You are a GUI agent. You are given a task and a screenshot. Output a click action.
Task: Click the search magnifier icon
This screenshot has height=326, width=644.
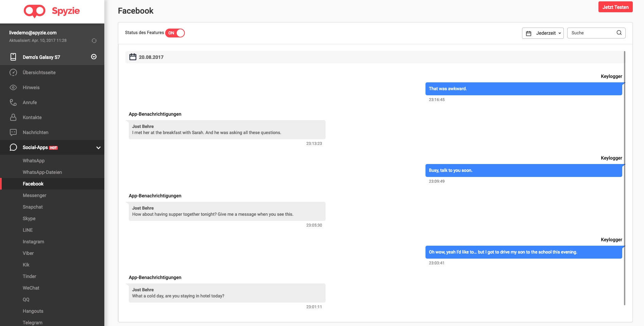click(619, 33)
